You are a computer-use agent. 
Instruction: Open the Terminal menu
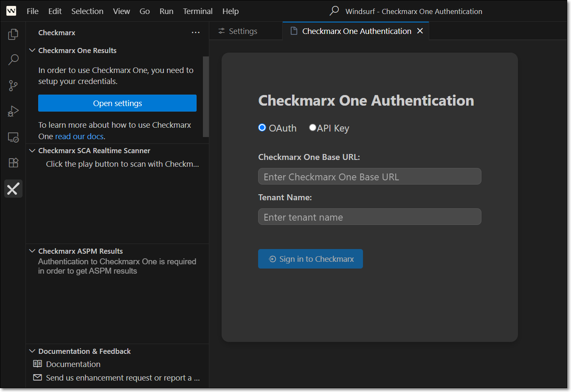point(198,11)
